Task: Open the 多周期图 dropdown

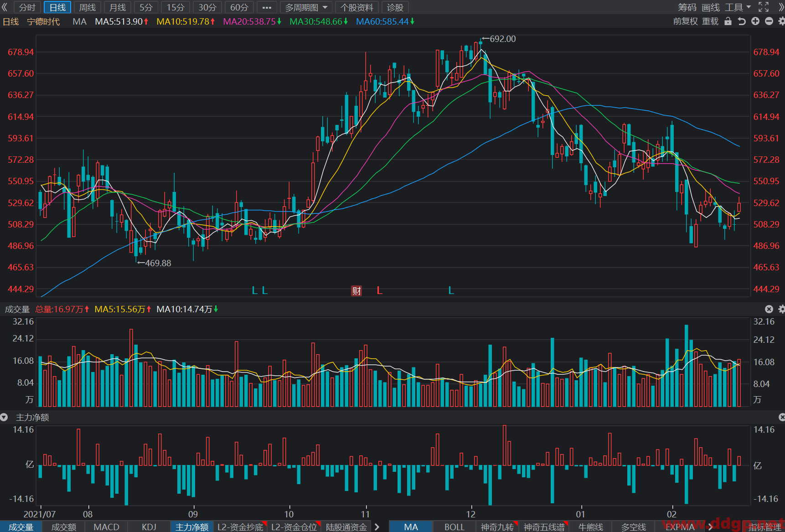Action: point(306,7)
